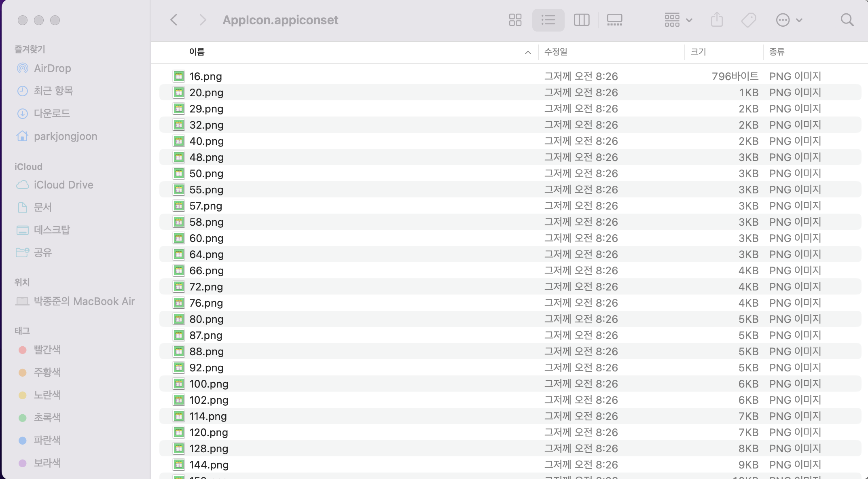Toggle sort direction arrow on 이름 column
The width and height of the screenshot is (868, 479).
(528, 52)
